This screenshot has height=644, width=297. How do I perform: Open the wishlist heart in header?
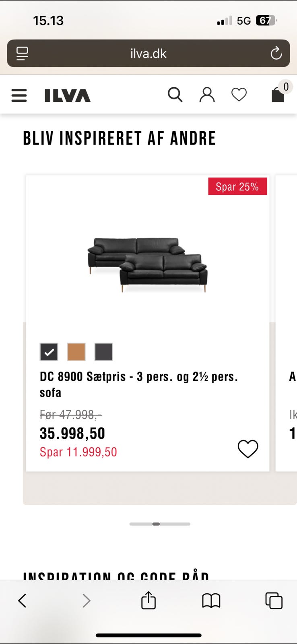tap(239, 95)
